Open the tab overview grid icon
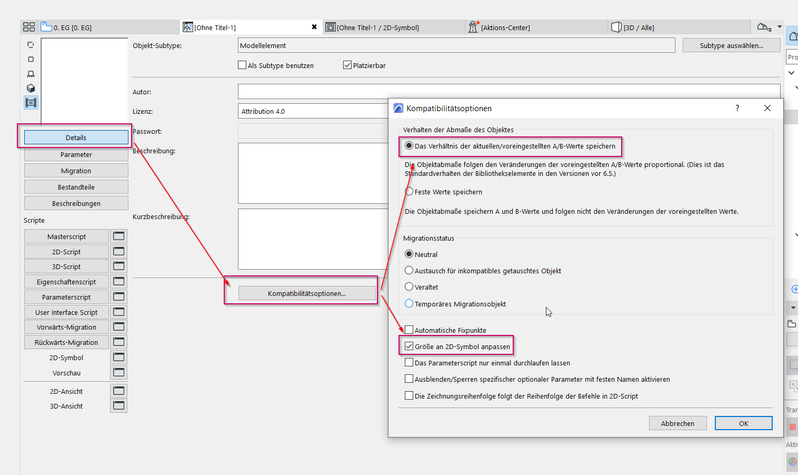Screen dimensions: 798x475 coord(29,27)
